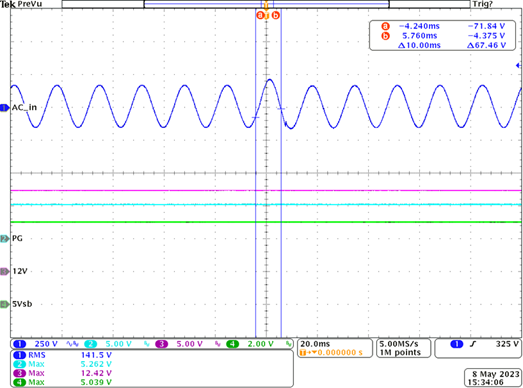The height and width of the screenshot is (388, 523).
Task: Click the orange trigger position marker
Action: pos(266,5)
